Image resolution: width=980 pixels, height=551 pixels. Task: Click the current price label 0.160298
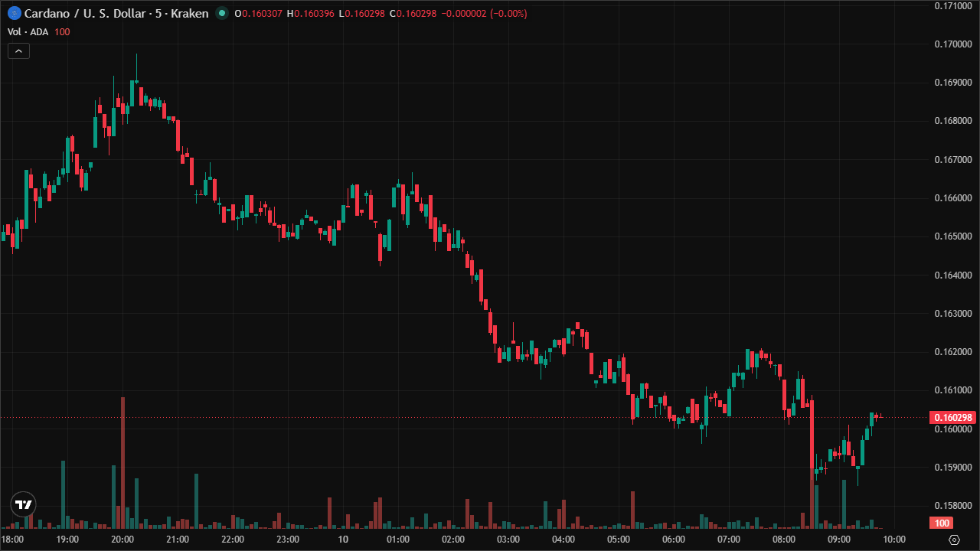pyautogui.click(x=953, y=418)
